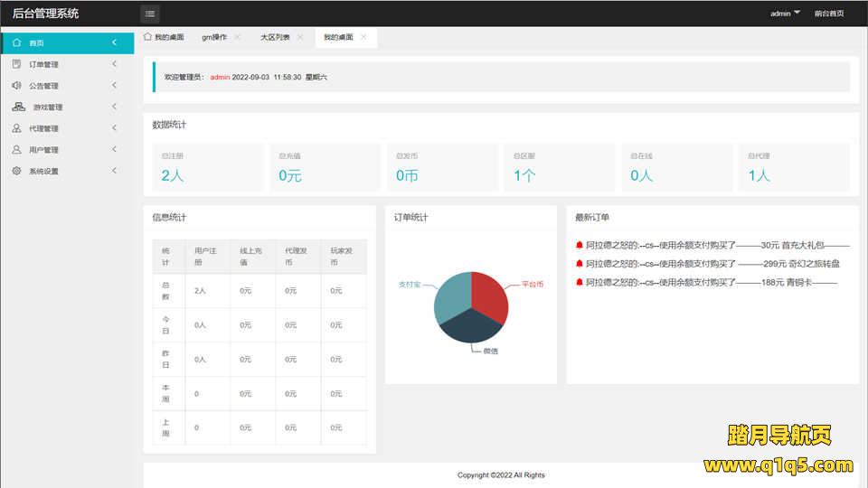Click the agent management person icon
Image resolution: width=868 pixels, height=488 pixels.
click(x=16, y=128)
